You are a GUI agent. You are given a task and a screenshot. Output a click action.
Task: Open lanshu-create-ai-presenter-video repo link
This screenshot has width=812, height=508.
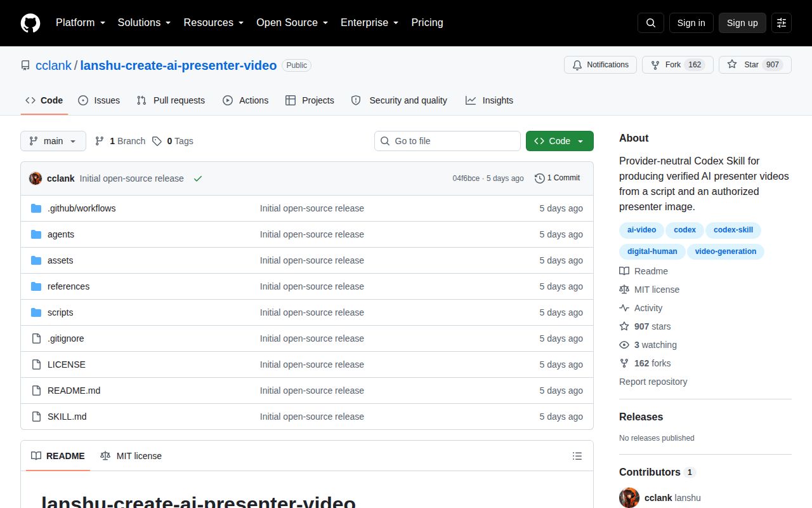[x=178, y=65]
